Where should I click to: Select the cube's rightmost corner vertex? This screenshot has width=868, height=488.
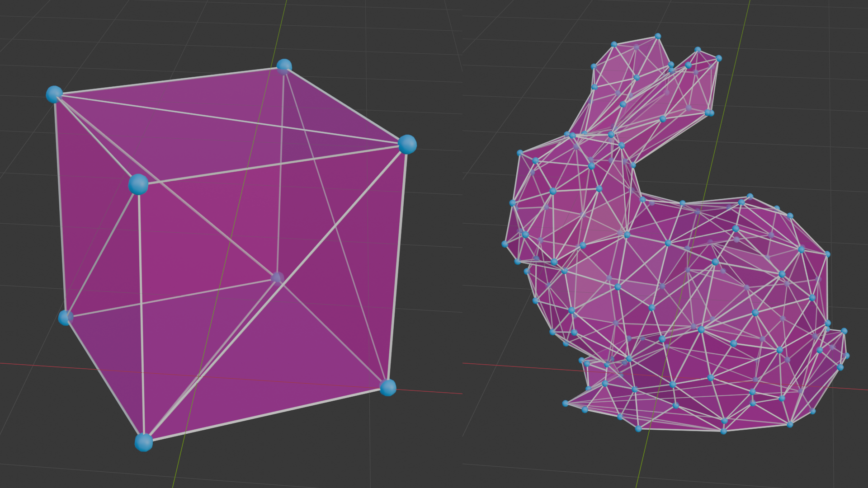click(x=407, y=144)
